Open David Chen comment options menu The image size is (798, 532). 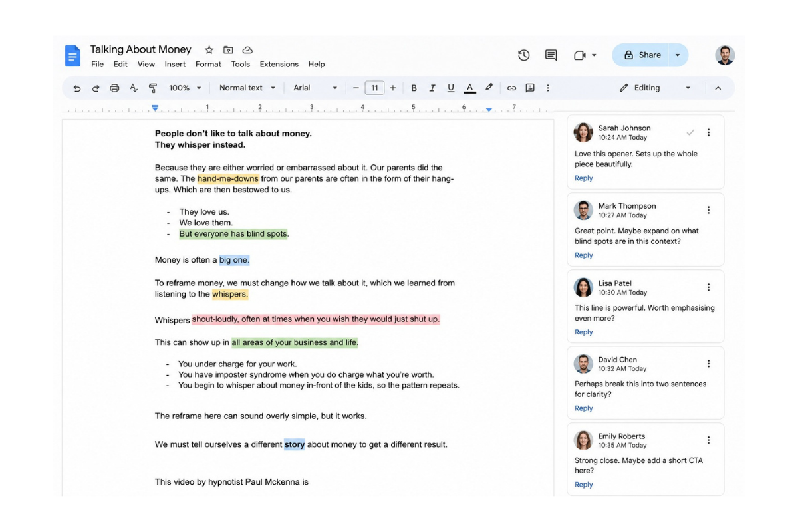[708, 364]
